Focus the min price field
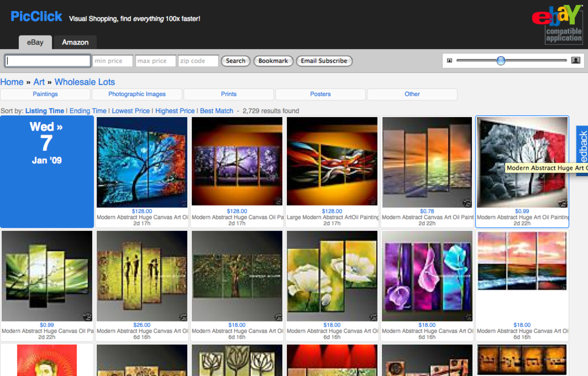Image resolution: width=588 pixels, height=376 pixels. click(113, 61)
